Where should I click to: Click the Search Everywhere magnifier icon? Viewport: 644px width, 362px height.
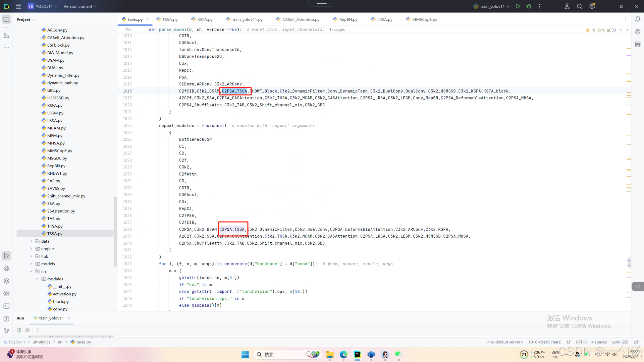pos(579,6)
